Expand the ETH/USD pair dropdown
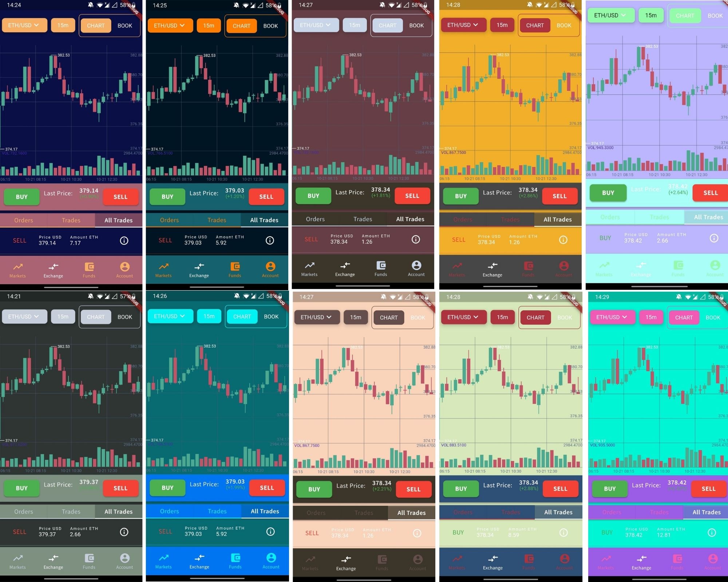This screenshot has height=582, width=728. 23,25
